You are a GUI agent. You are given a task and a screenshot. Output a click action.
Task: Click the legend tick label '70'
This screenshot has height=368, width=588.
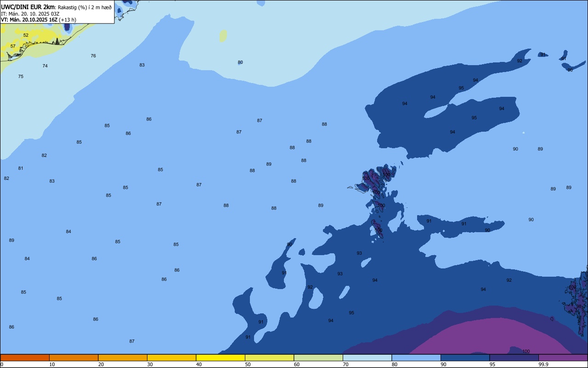click(345, 364)
